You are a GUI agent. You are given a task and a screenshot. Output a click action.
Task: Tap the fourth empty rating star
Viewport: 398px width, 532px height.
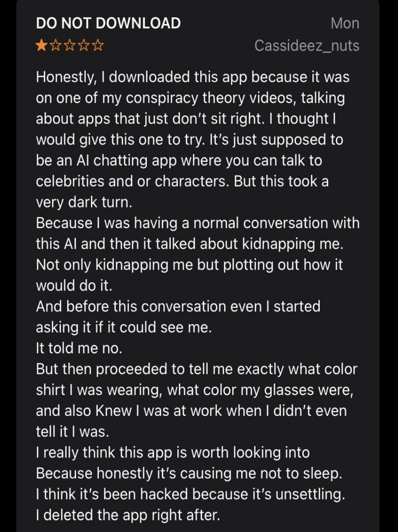[84, 45]
